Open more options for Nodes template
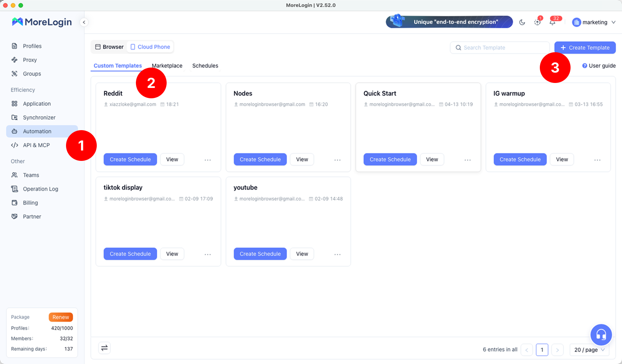This screenshot has width=622, height=364. coord(337,160)
